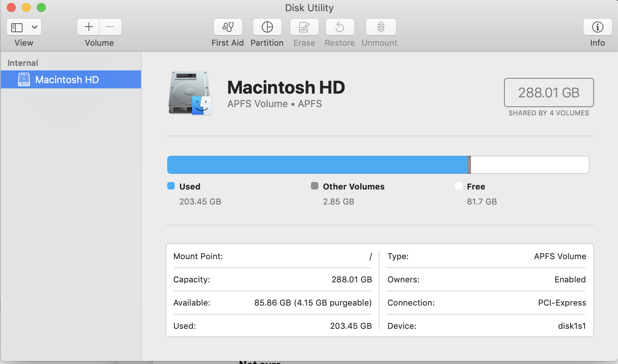618x364 pixels.
Task: Click the "APFS Volume • APFS" subtitle
Action: click(275, 104)
